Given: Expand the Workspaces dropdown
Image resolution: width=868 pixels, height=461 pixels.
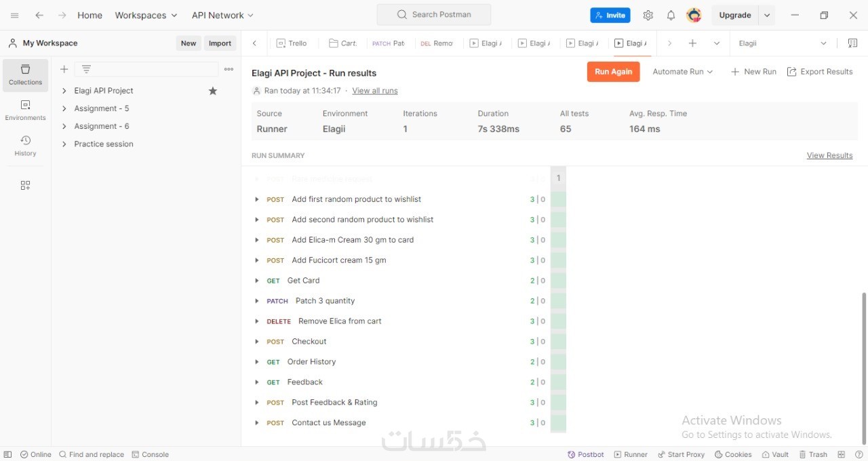Looking at the screenshot, I should 146,15.
